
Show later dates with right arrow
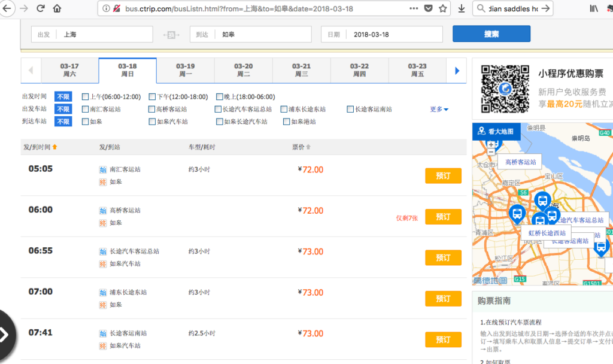tap(457, 71)
